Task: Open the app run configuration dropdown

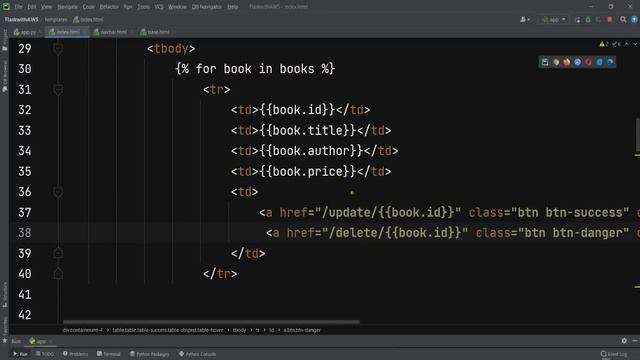Action: tap(553, 20)
